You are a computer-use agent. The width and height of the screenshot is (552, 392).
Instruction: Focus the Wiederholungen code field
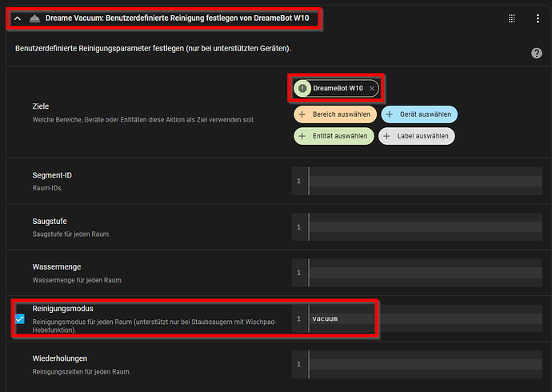coord(417,364)
